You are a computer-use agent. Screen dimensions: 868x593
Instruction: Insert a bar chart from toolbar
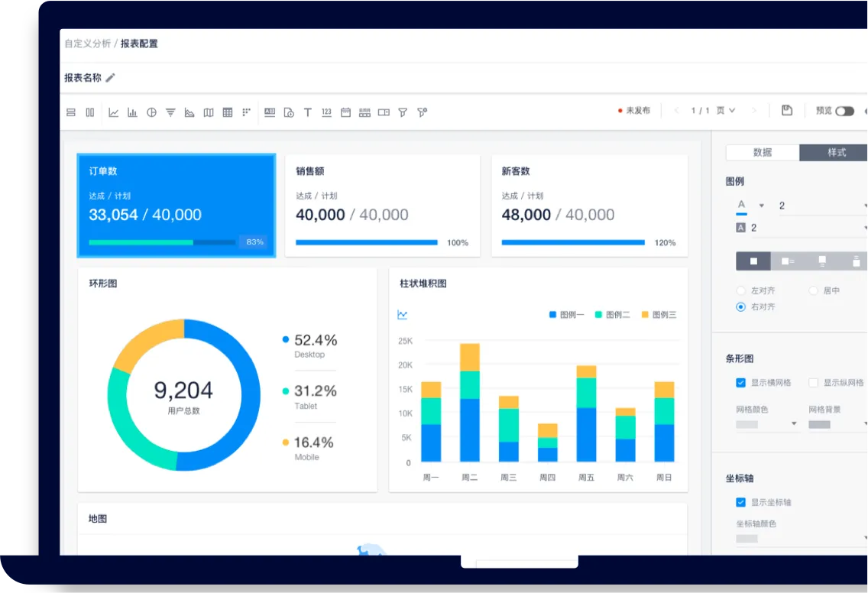point(132,112)
